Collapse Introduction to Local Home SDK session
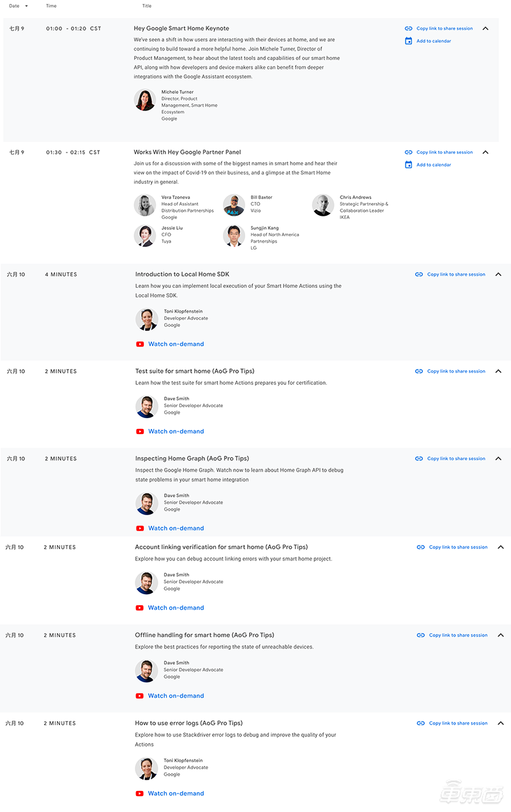Image resolution: width=511 pixels, height=812 pixels. click(x=499, y=274)
